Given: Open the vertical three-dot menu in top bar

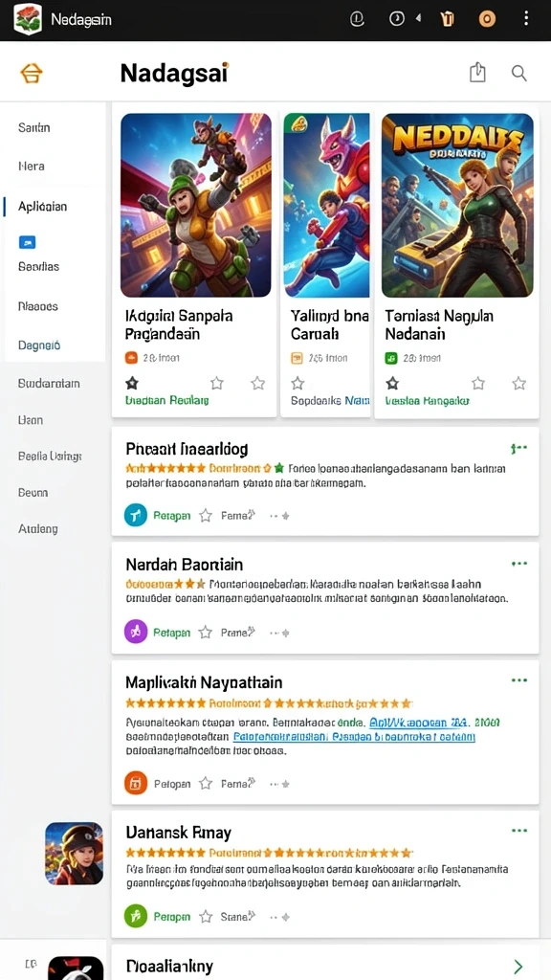Looking at the screenshot, I should (526, 18).
